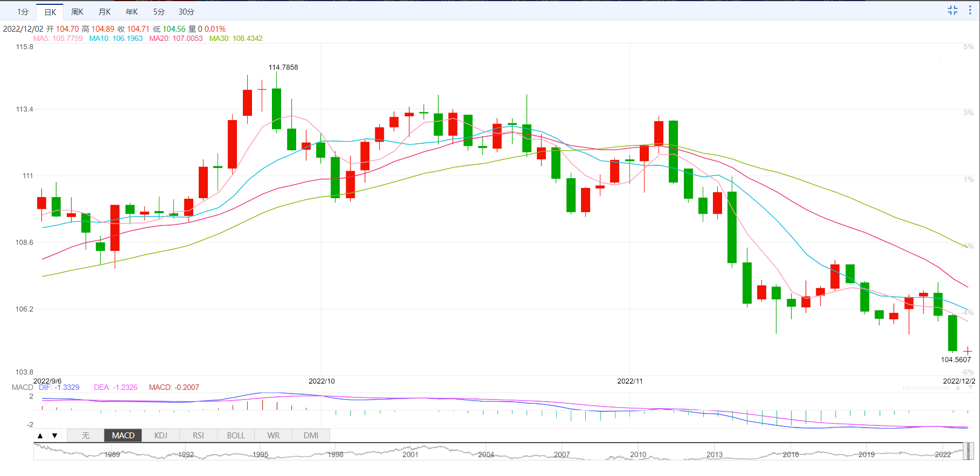Show the WR indicator
The width and height of the screenshot is (980, 476).
click(274, 436)
